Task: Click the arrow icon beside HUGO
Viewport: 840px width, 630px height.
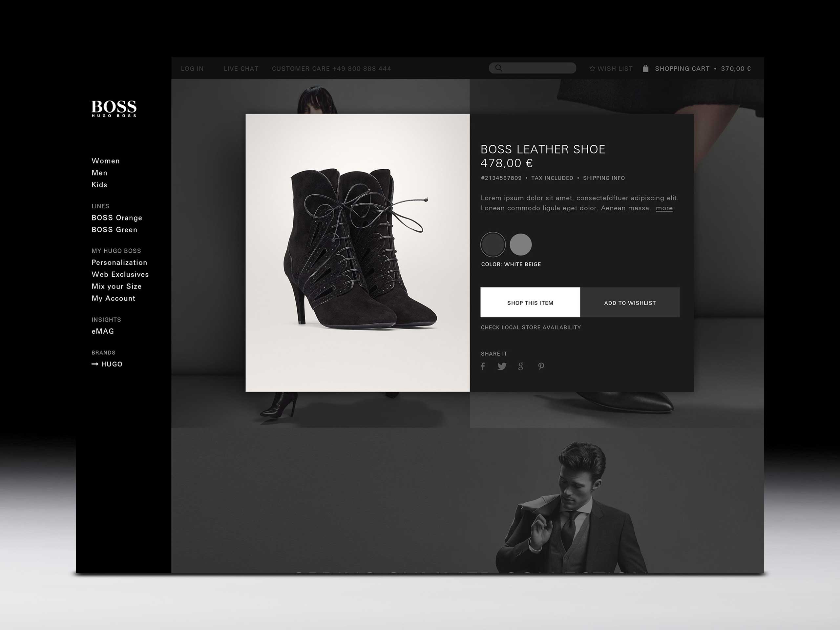Action: [x=95, y=364]
